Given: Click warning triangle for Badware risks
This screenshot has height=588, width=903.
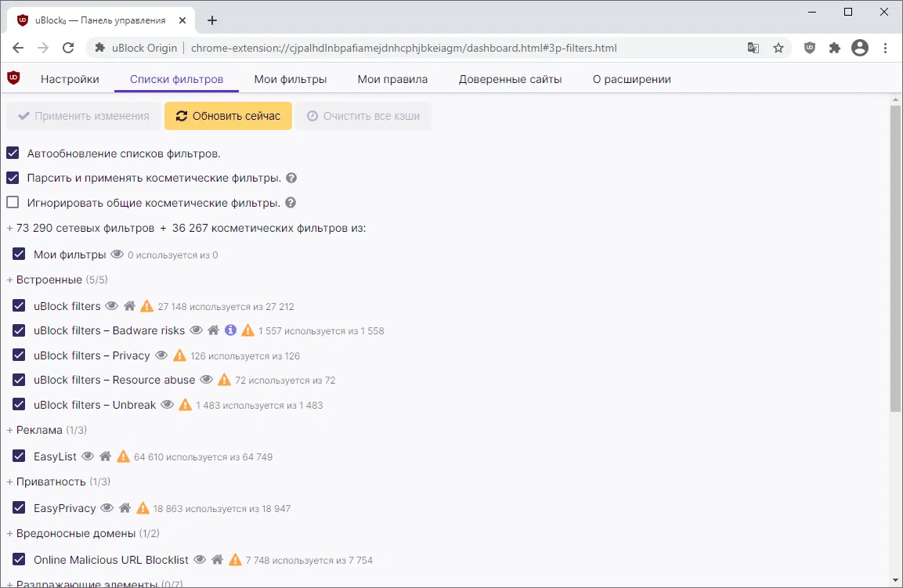Looking at the screenshot, I should click(247, 330).
